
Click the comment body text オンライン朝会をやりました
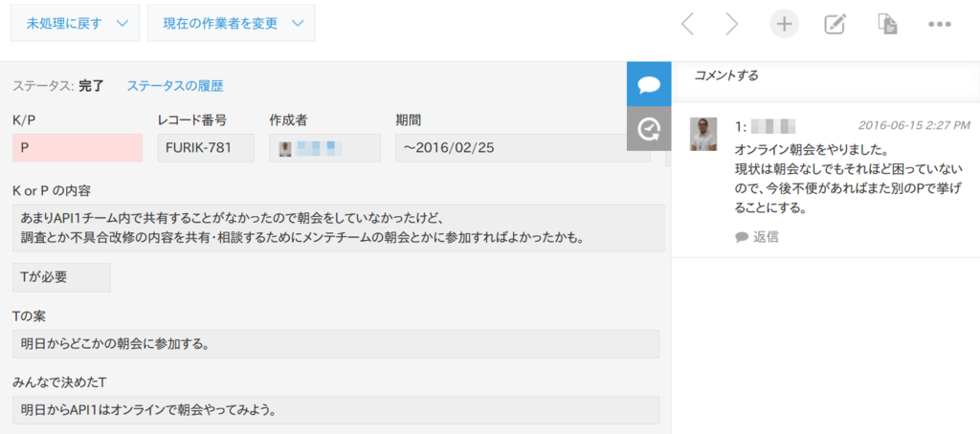(812, 150)
